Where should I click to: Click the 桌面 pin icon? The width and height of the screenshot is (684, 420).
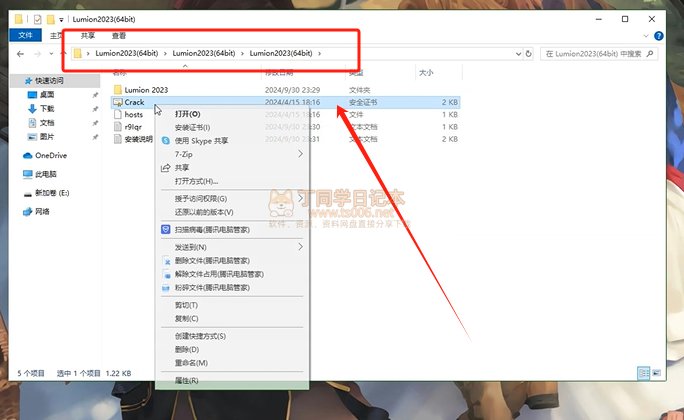pyautogui.click(x=95, y=95)
